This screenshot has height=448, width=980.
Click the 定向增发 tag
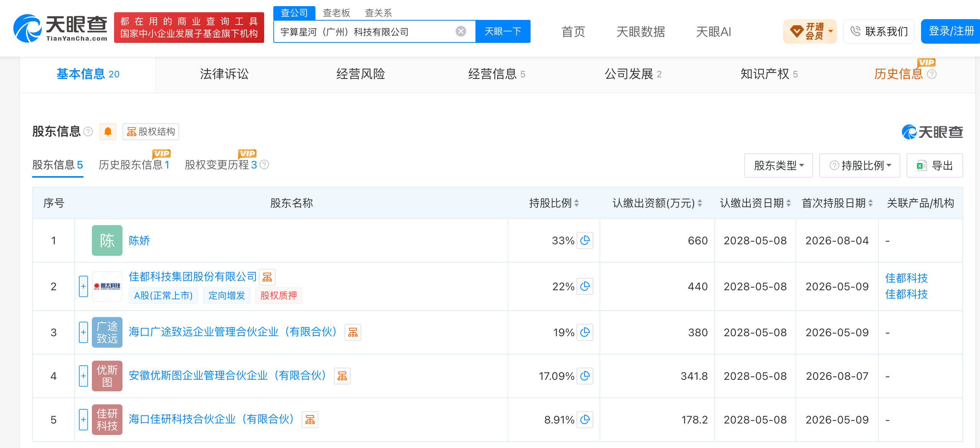[227, 296]
